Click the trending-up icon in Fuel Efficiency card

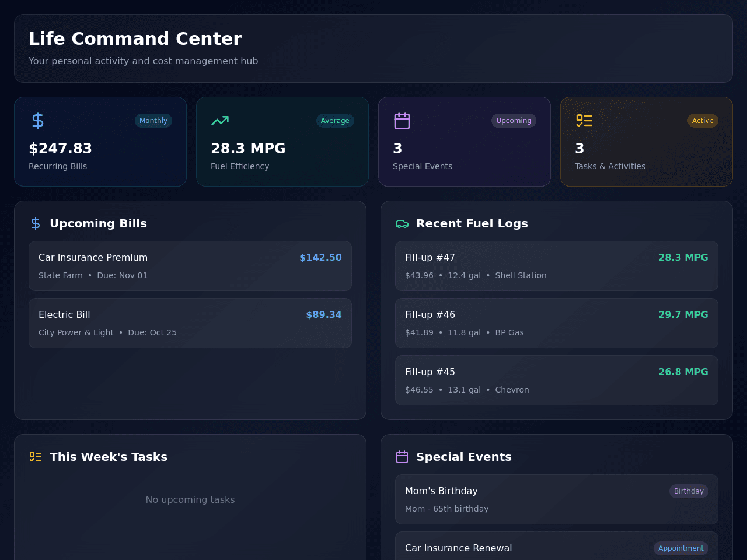(220, 121)
